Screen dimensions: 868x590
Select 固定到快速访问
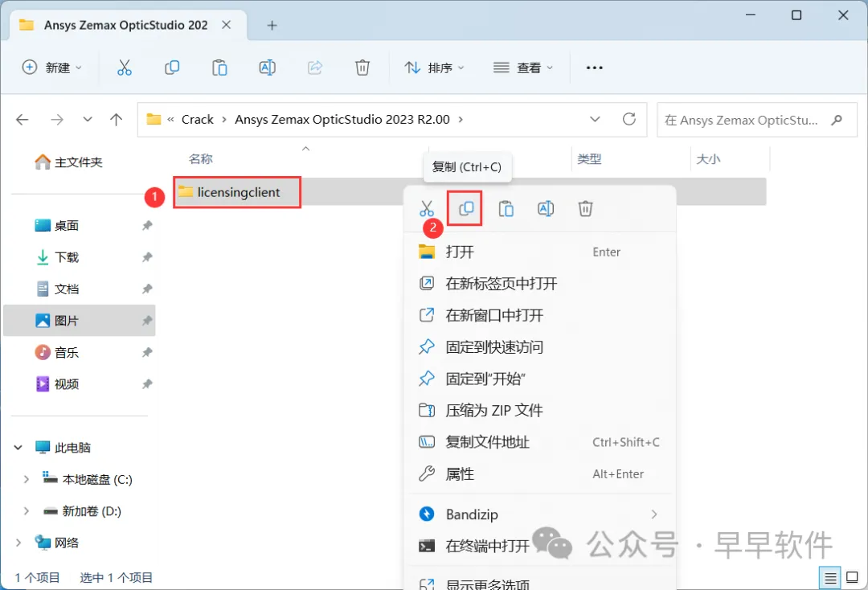pos(540,347)
